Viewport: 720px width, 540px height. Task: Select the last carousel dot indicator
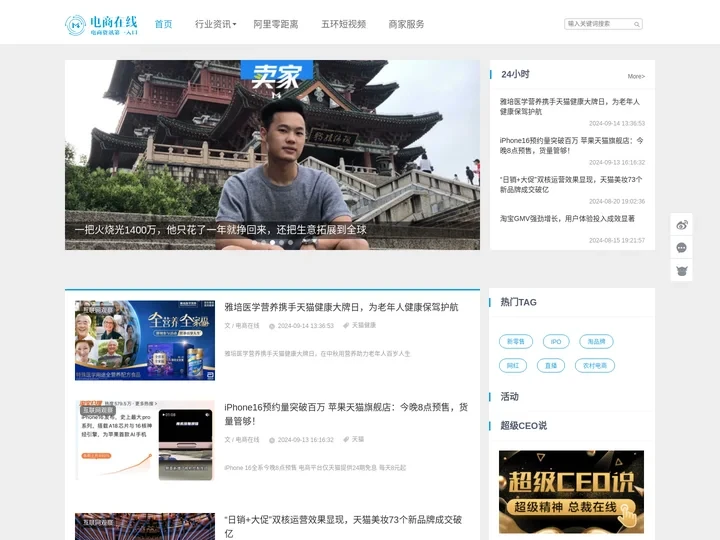click(x=290, y=242)
